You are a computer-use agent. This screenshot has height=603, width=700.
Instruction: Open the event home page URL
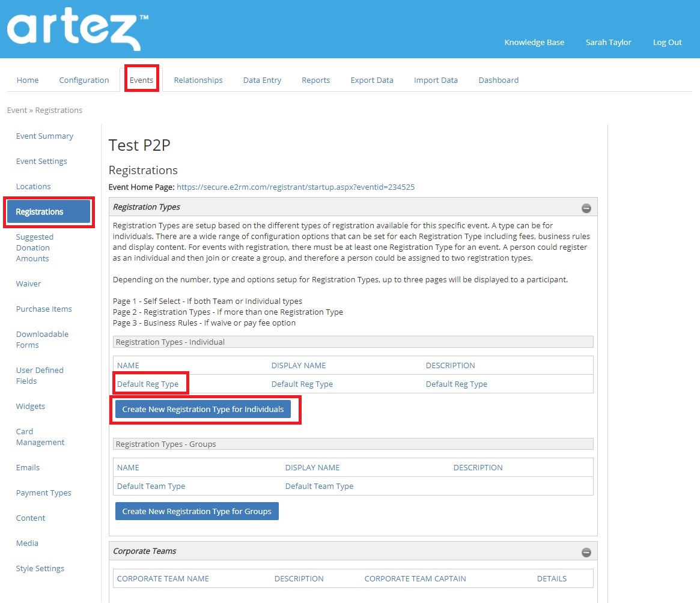click(x=296, y=187)
